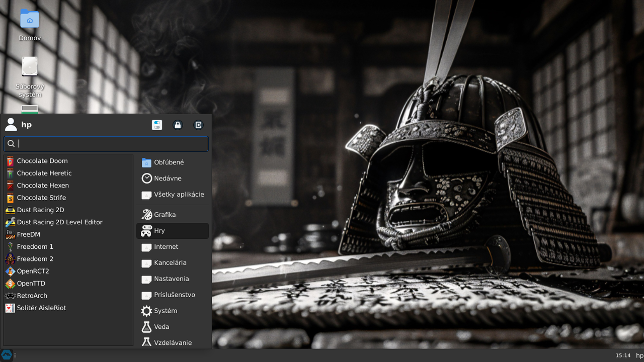Open Nastavenia category

click(x=173, y=279)
